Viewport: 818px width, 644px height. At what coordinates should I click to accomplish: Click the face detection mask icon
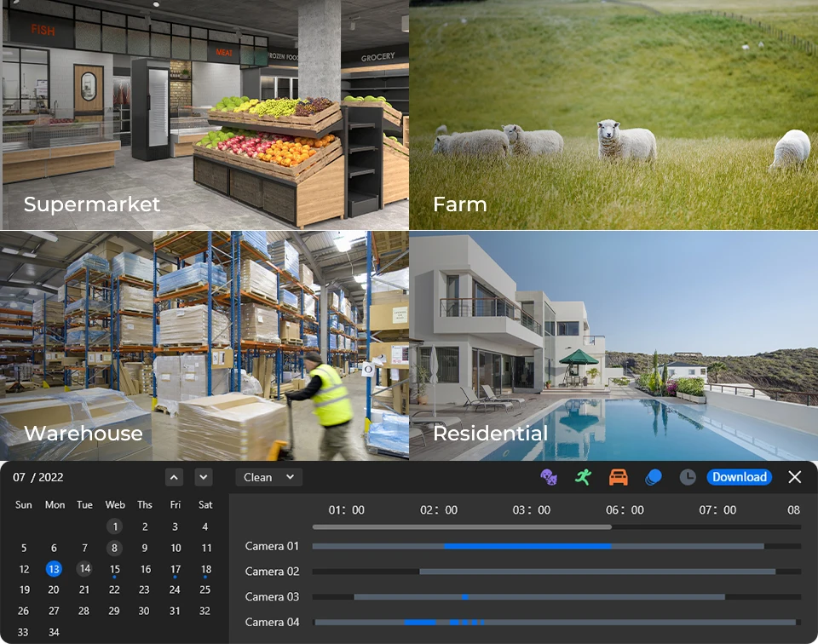tap(548, 477)
